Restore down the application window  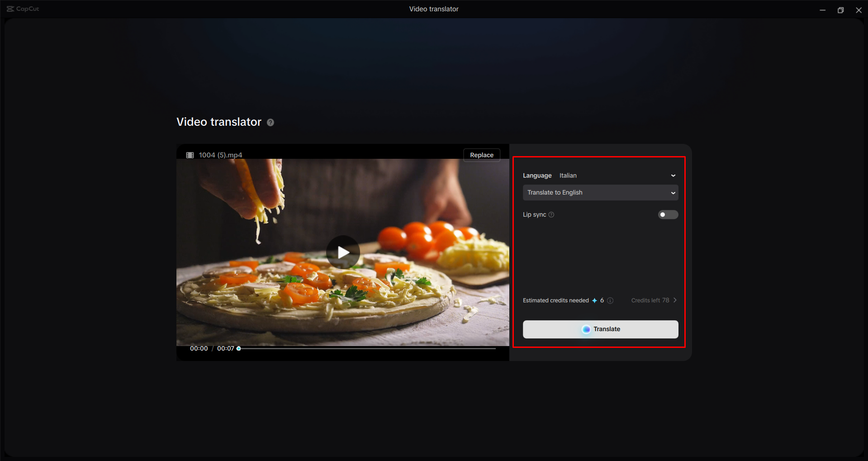tap(840, 10)
